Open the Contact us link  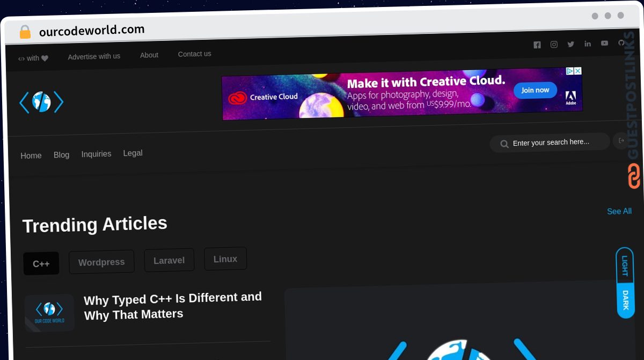click(194, 54)
